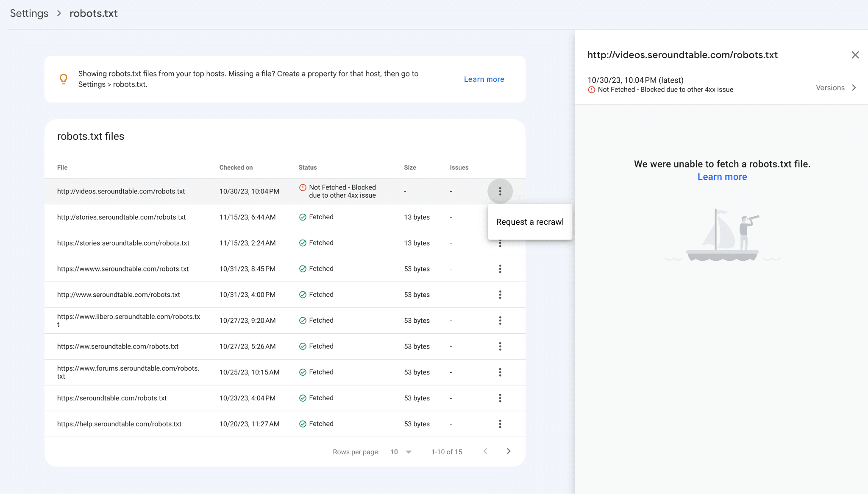Select https://www.libero.seroundtable.com/robots.txt file
Image resolution: width=868 pixels, height=494 pixels.
point(128,321)
